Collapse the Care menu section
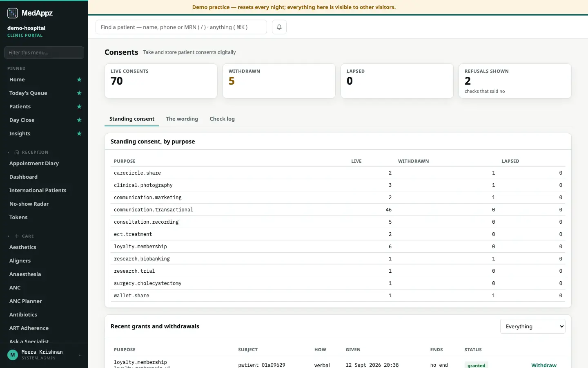This screenshot has width=588, height=368. point(8,236)
